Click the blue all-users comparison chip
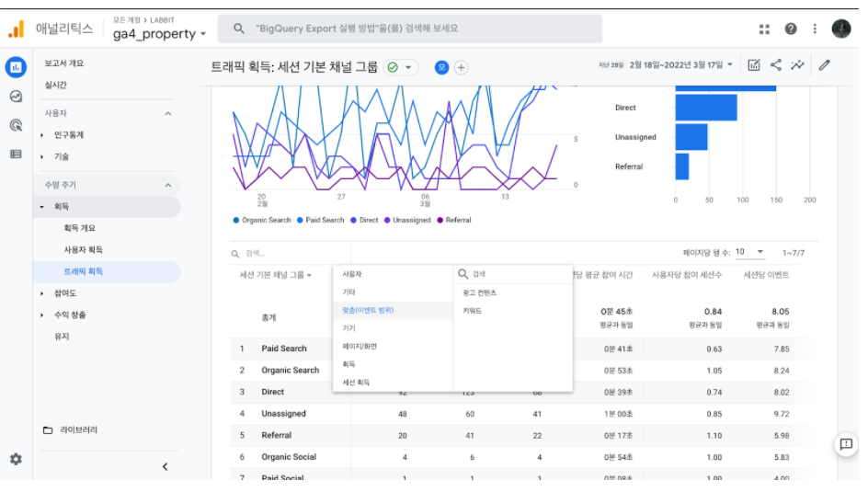This screenshot has height=492, width=868. coord(441,67)
